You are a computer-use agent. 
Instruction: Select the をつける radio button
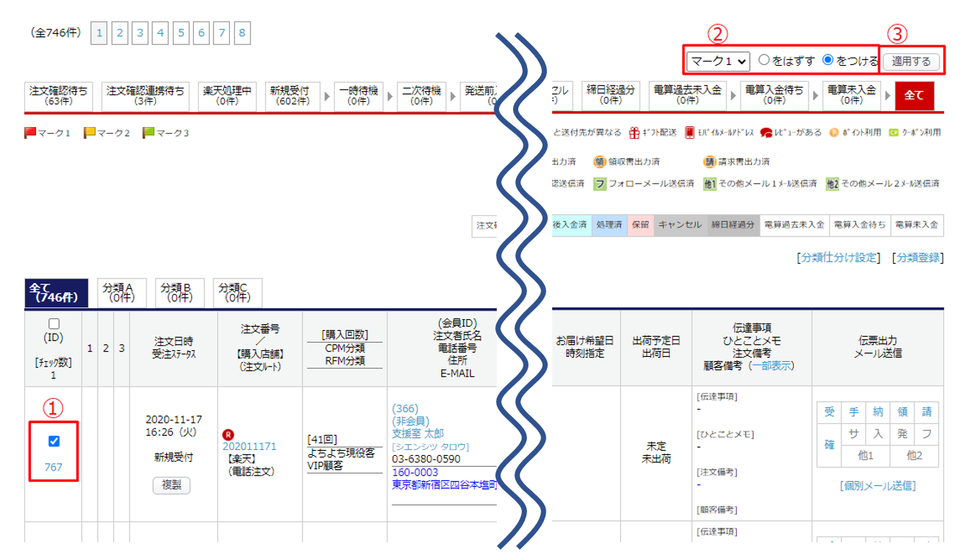pyautogui.click(x=828, y=60)
